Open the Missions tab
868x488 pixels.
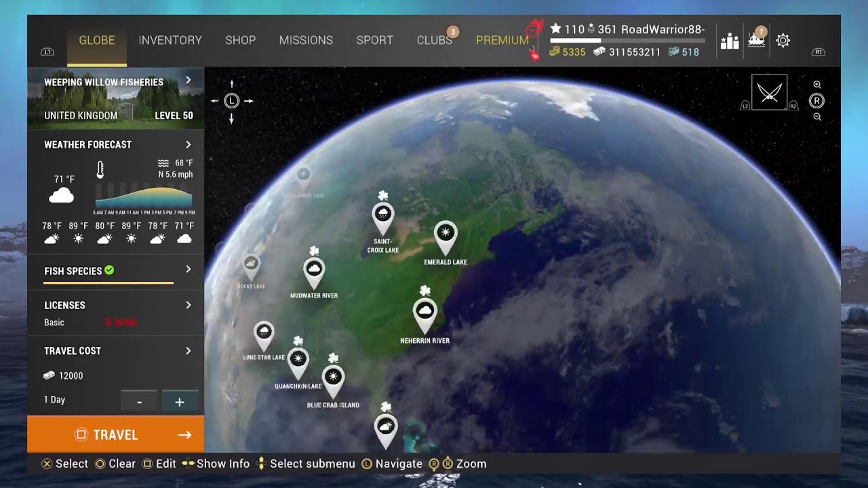pyautogui.click(x=306, y=41)
